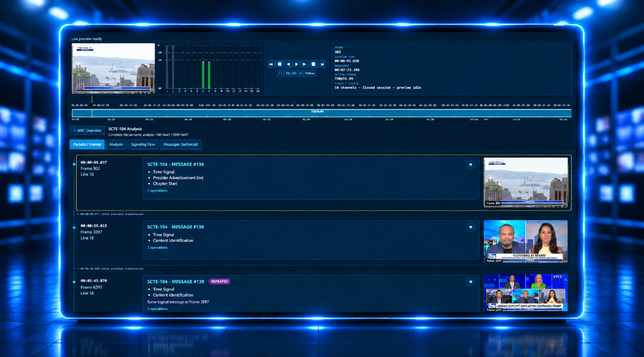Step forward one frame

[x=304, y=64]
